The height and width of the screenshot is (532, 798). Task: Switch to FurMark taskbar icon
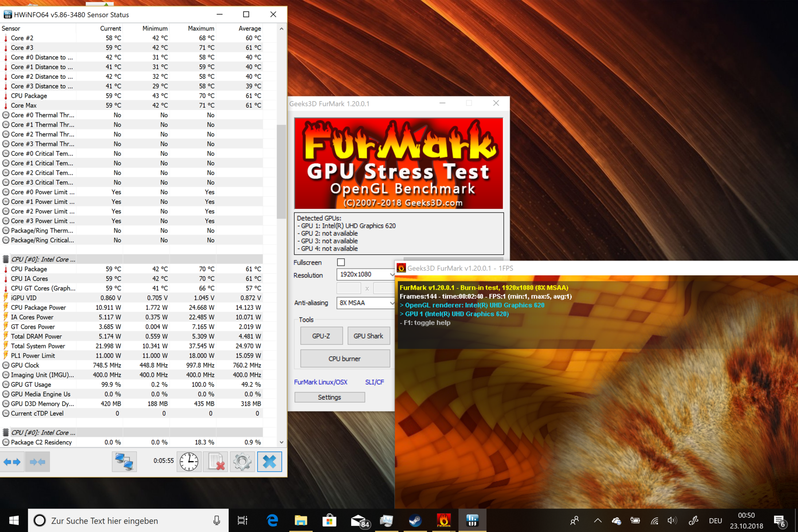444,520
